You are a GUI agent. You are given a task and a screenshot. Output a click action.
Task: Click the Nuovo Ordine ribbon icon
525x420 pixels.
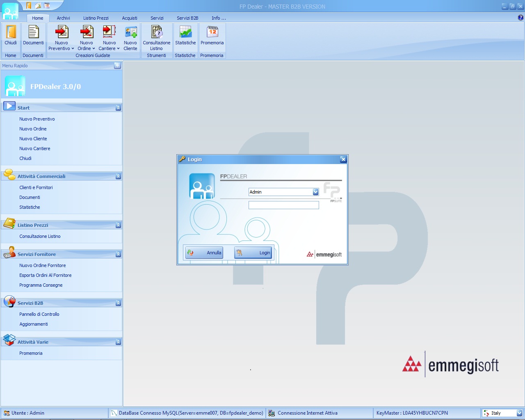87,32
